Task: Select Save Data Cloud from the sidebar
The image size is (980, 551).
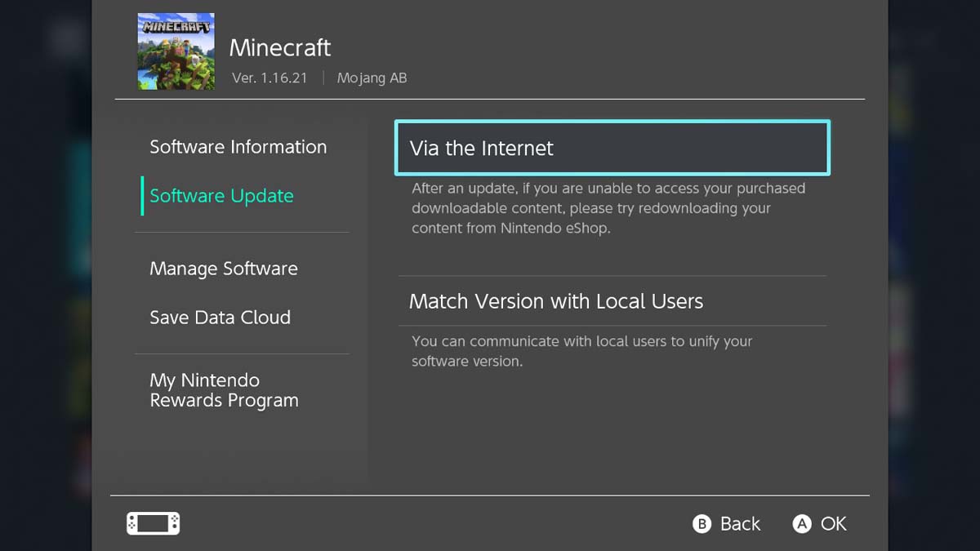Action: [x=220, y=318]
